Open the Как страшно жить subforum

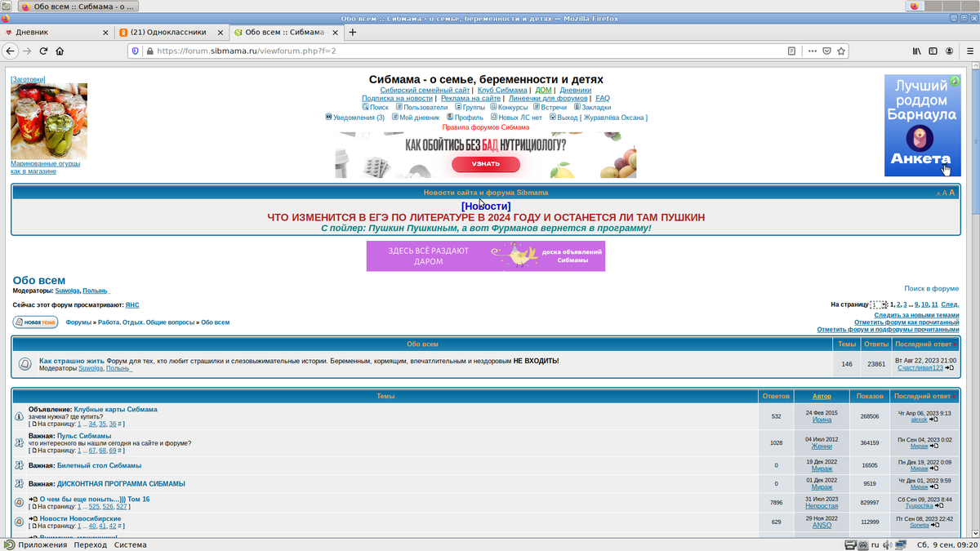click(x=72, y=361)
